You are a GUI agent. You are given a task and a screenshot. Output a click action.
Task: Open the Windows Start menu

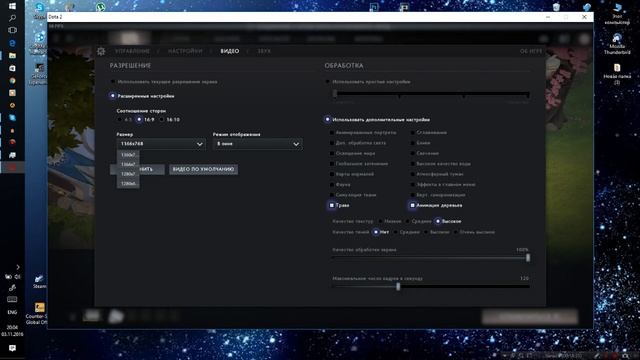pos(12,6)
